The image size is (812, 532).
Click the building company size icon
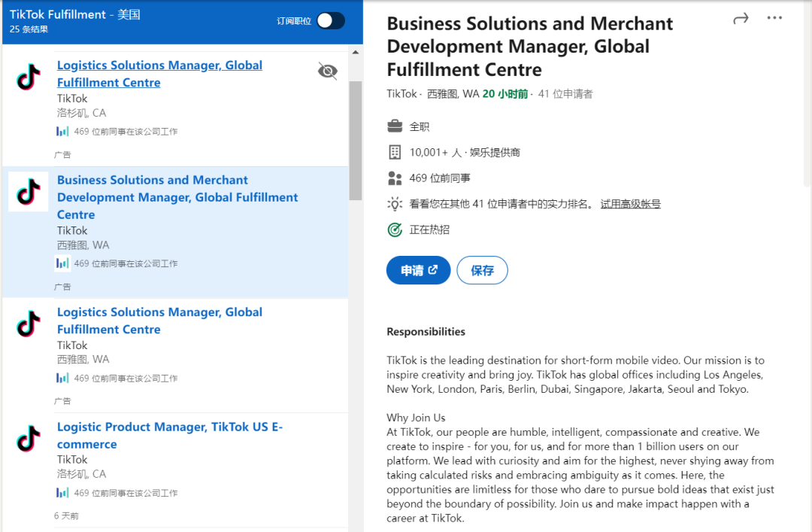pos(395,152)
